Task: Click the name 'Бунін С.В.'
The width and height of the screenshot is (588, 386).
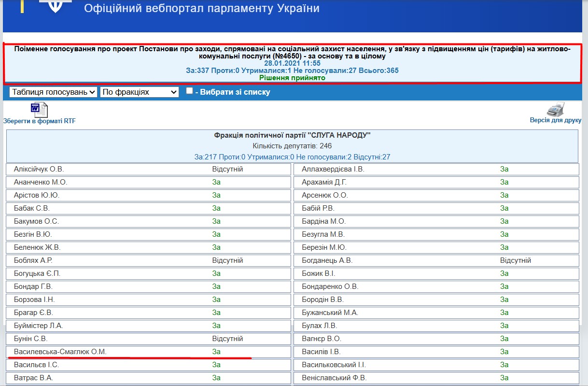Action: [31, 339]
